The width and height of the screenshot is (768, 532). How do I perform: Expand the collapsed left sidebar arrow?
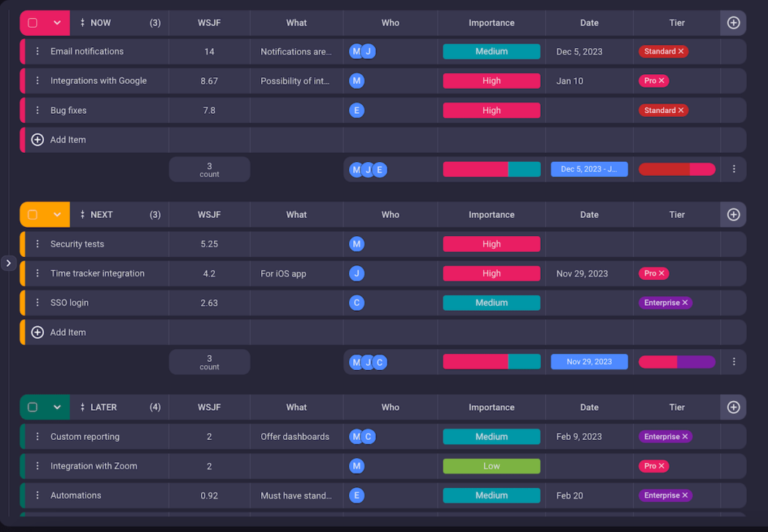pos(8,263)
